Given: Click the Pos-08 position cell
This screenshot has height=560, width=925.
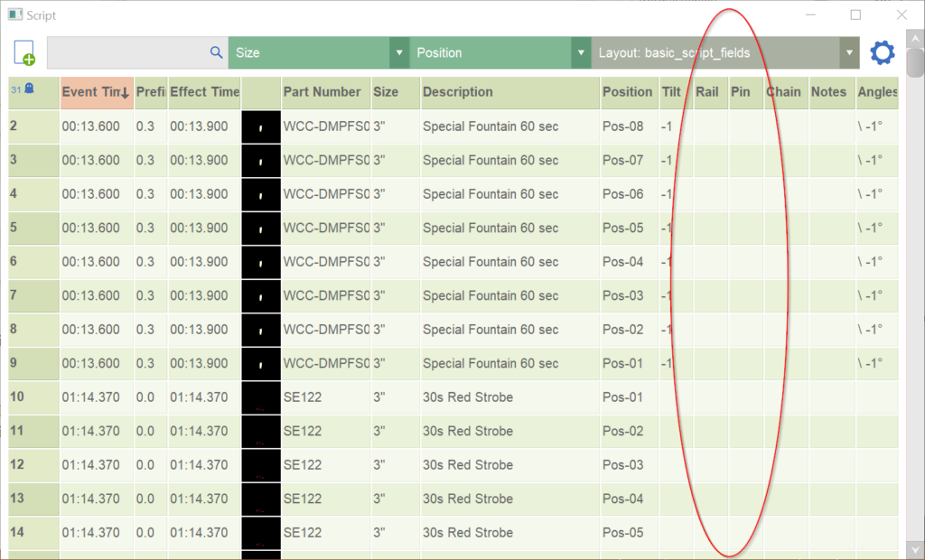Looking at the screenshot, I should tap(623, 126).
